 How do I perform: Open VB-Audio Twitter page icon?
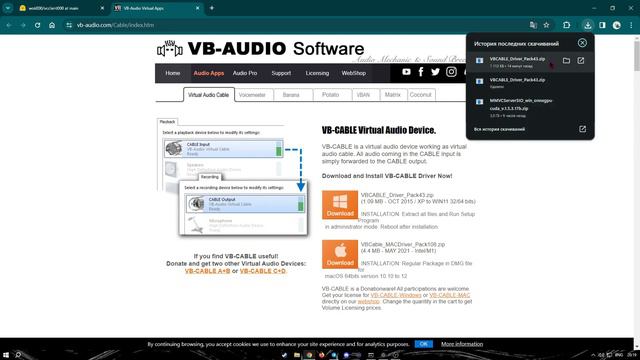point(436,72)
